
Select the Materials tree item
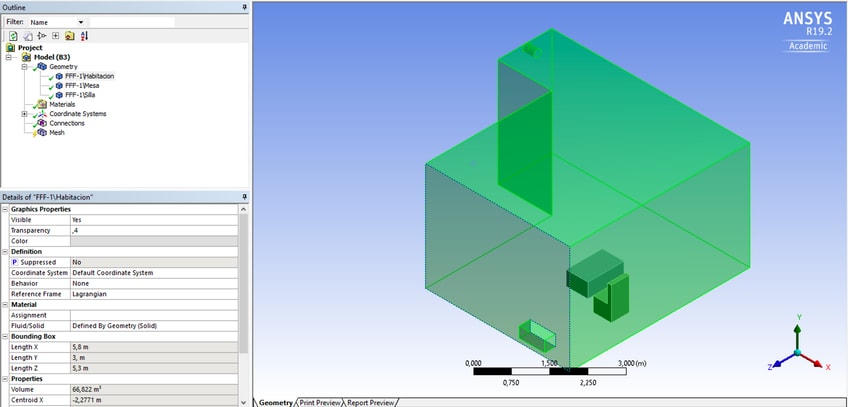coord(62,104)
